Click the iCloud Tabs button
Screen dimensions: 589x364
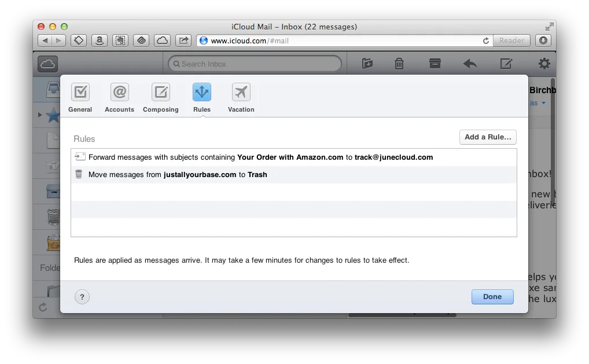(162, 41)
